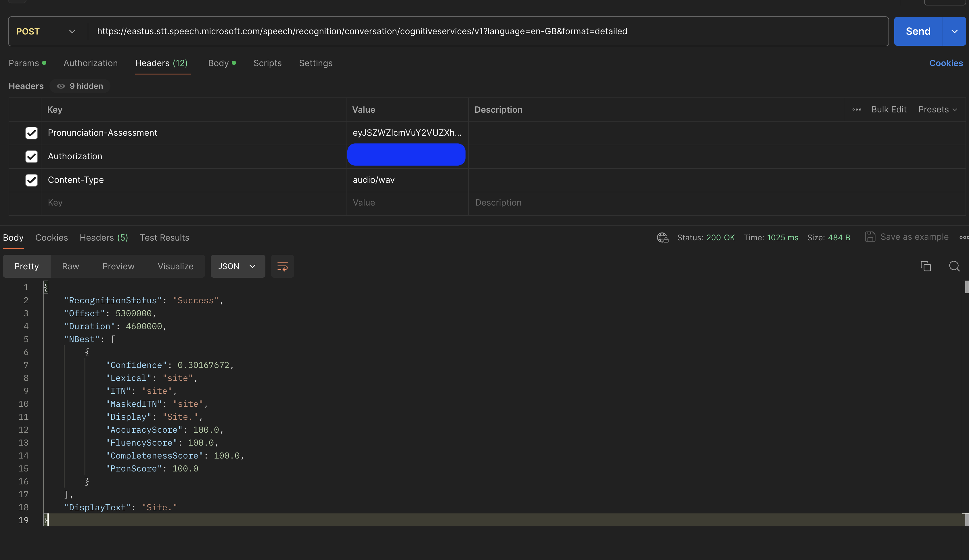Uncheck the Content-Type header checkbox

32,180
